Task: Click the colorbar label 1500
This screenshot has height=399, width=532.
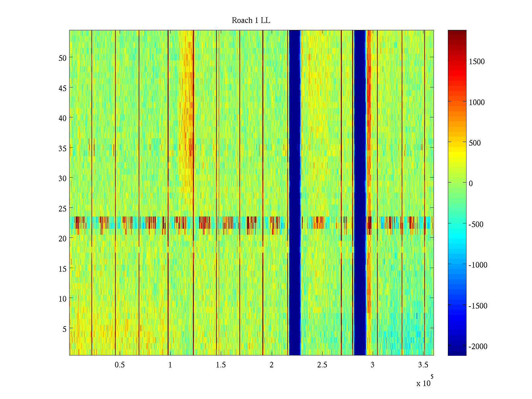Action: pyautogui.click(x=476, y=62)
